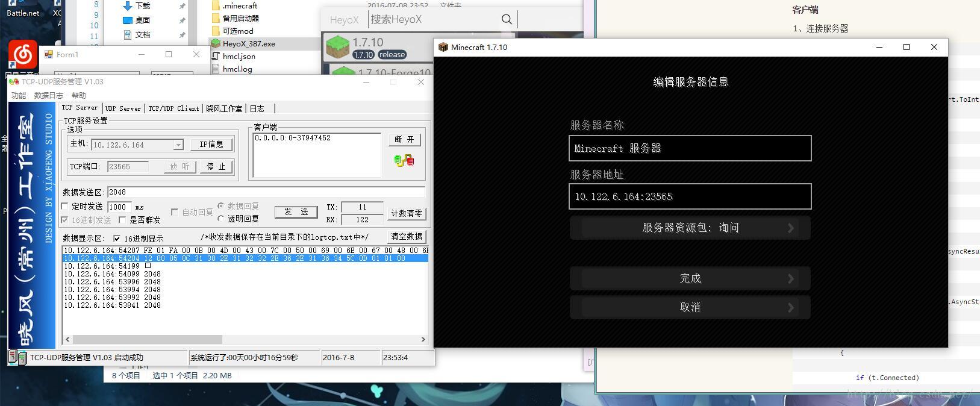Viewport: 980px width, 406px height.
Task: Select highlighted row 10.122.6.164:54204
Action: [245, 258]
